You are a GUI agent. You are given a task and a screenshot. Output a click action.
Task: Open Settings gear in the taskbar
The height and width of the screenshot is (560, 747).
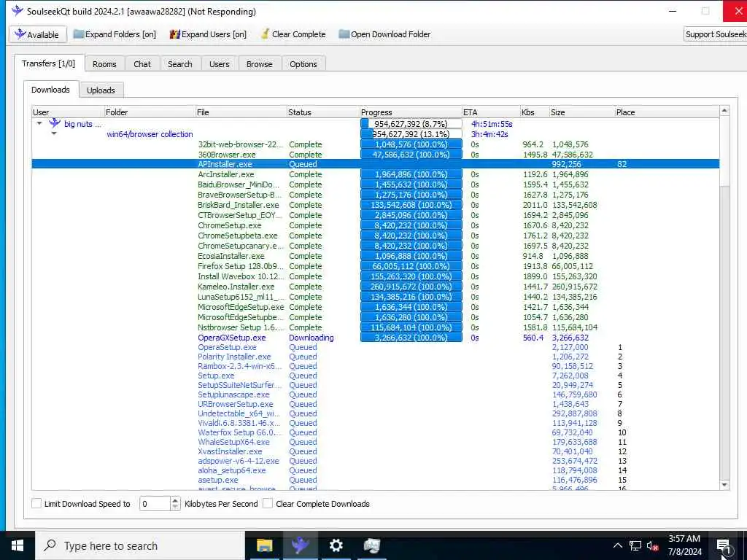coord(336,545)
